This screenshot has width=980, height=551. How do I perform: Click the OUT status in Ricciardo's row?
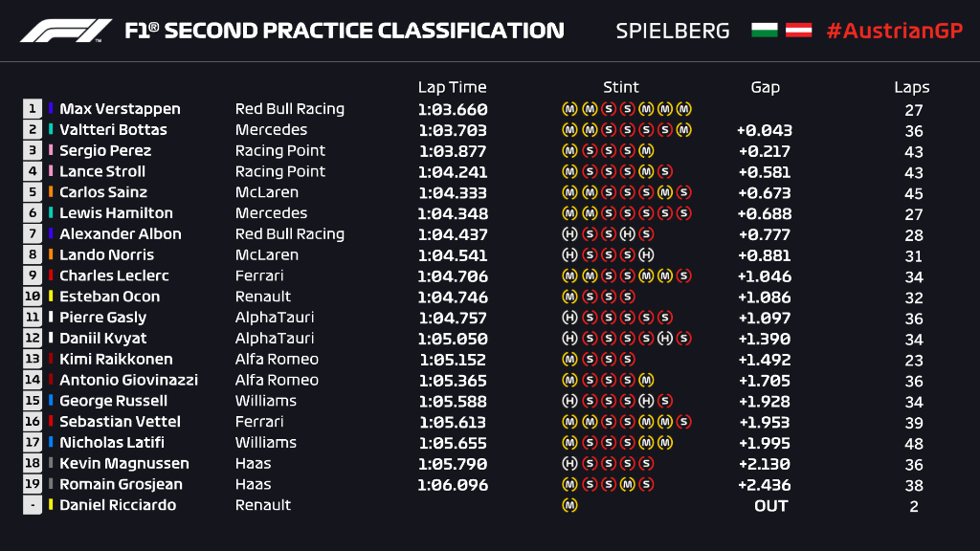coord(770,505)
